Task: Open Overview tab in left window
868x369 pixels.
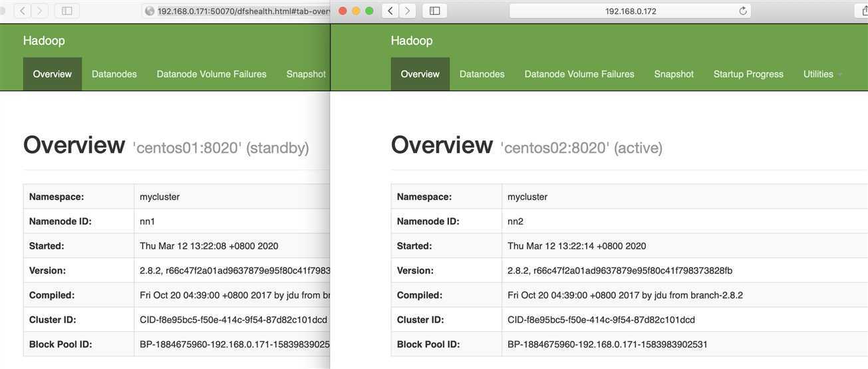Action: click(53, 74)
